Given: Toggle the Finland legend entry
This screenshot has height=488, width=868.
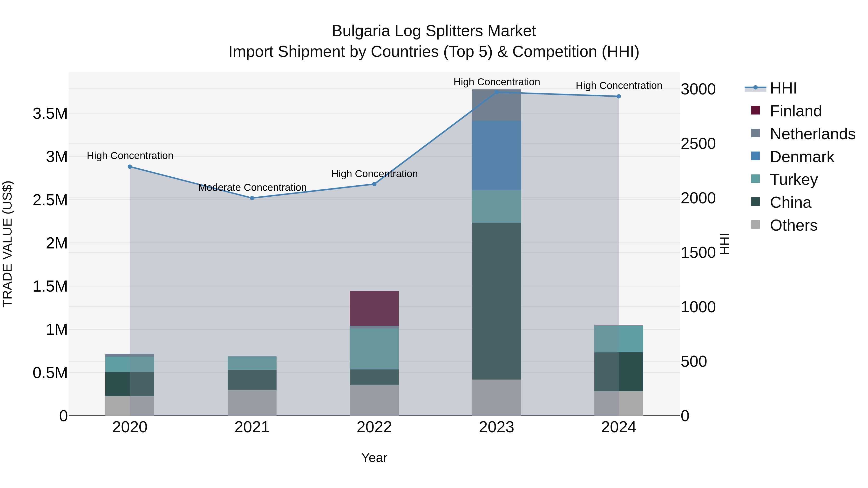Looking at the screenshot, I should (787, 111).
